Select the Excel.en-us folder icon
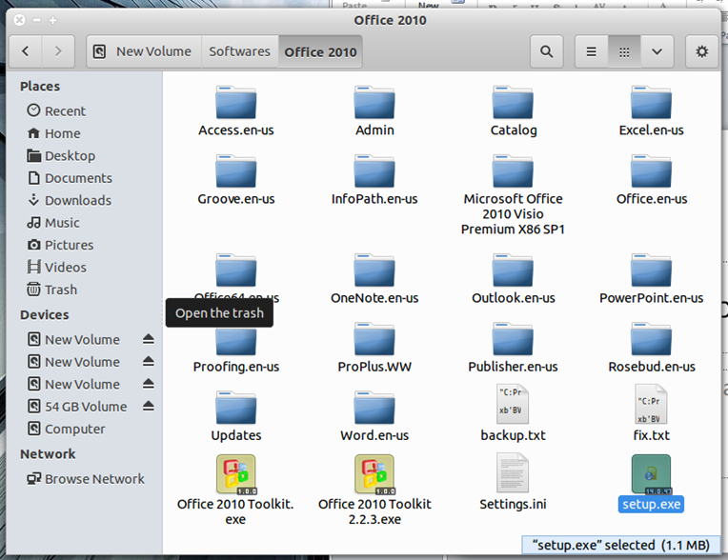The height and width of the screenshot is (560, 728). [651, 103]
